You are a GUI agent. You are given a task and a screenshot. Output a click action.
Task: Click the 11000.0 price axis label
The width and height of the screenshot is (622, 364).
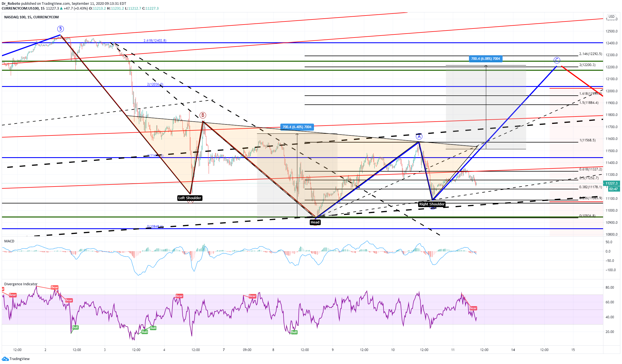(x=612, y=210)
